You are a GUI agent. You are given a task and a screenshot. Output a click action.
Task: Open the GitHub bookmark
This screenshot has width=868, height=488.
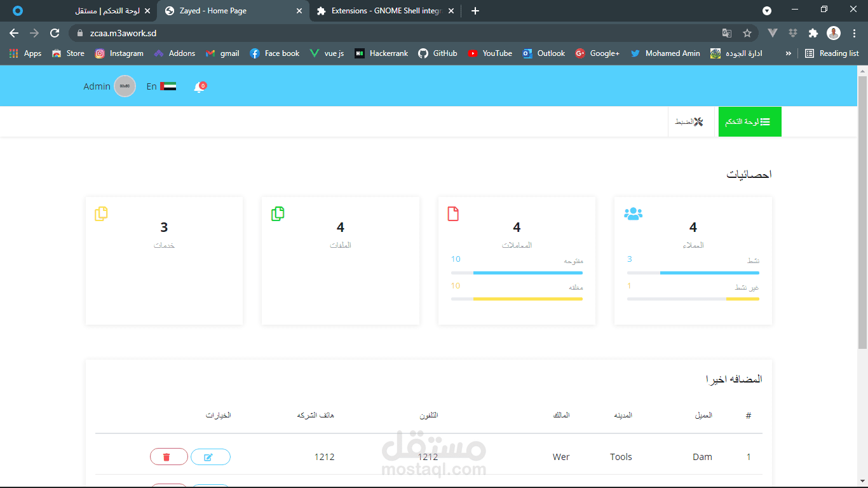click(438, 53)
